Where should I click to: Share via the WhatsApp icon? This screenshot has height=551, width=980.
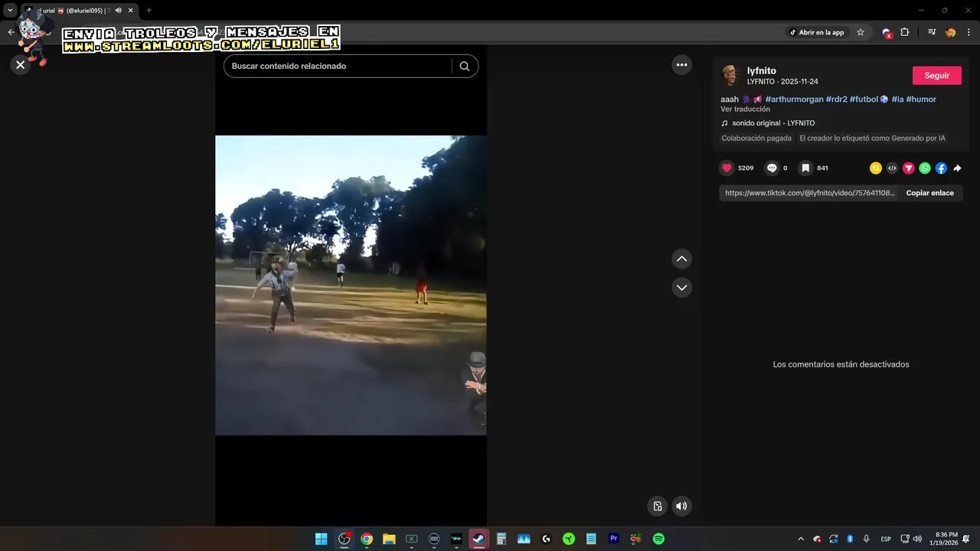[925, 168]
